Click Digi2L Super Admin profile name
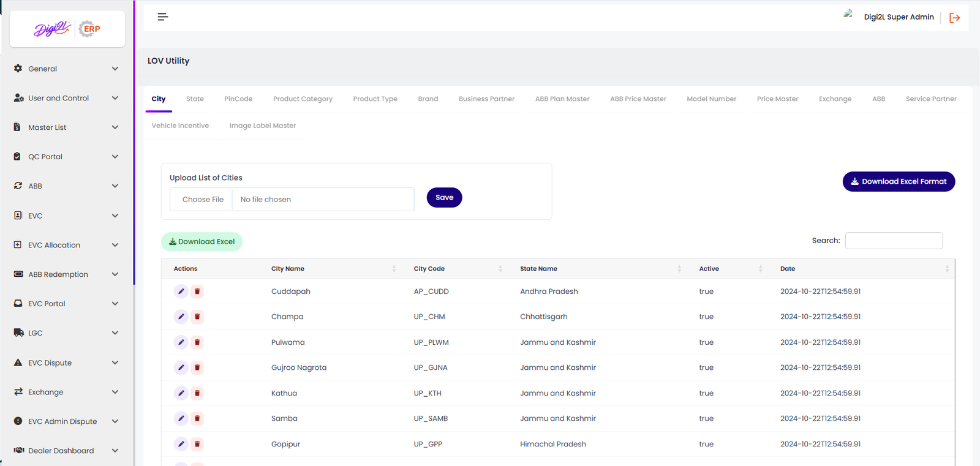The image size is (980, 466). 899,17
